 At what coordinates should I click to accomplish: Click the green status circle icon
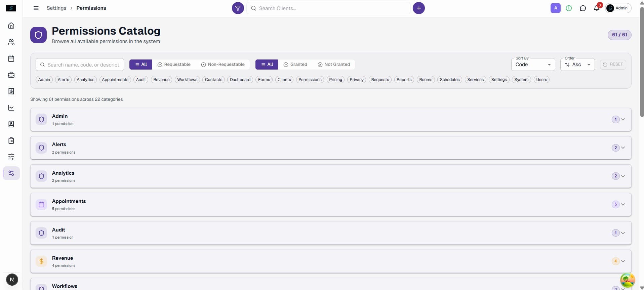point(569,8)
